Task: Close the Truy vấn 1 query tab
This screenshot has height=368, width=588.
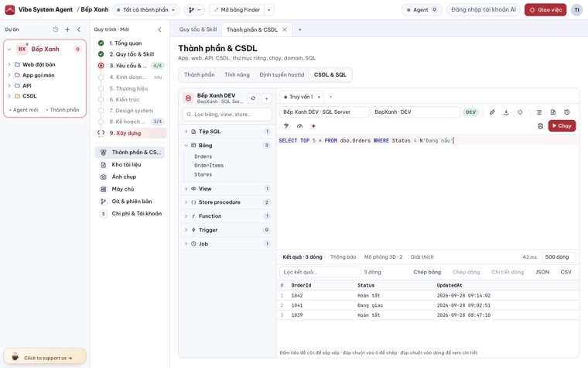Action: point(319,97)
